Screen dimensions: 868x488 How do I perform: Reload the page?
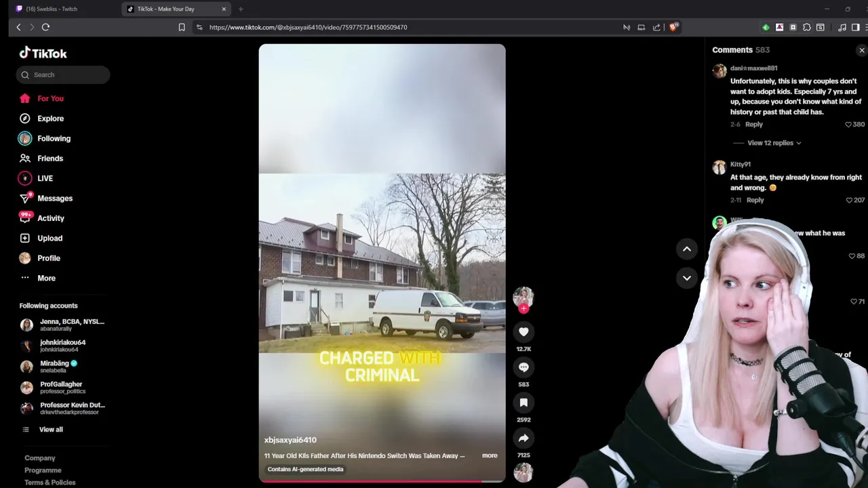click(x=45, y=27)
